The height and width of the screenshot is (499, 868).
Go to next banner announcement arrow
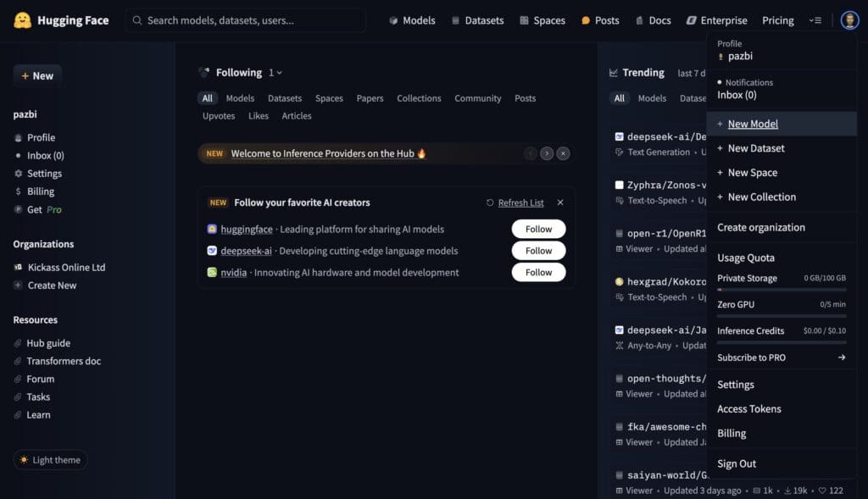[547, 154]
